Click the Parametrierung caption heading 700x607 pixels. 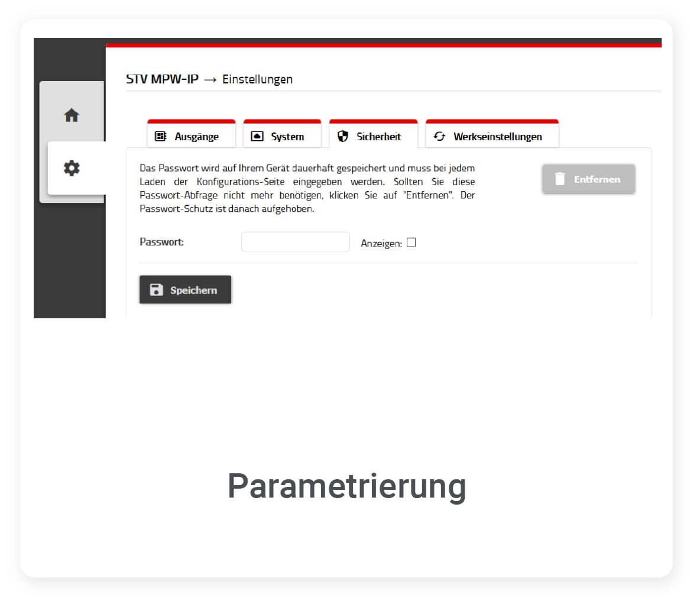347,486
